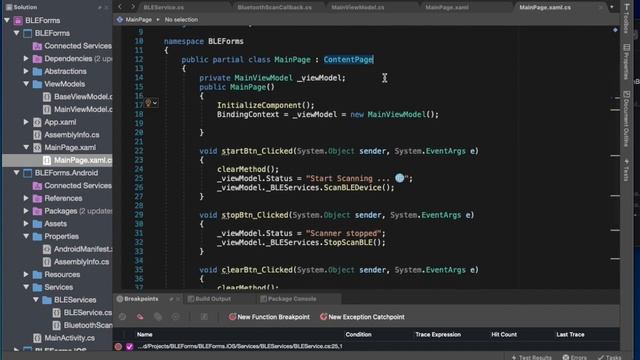Click the AndroidManifest file icon
The image size is (640, 360).
click(x=47, y=249)
